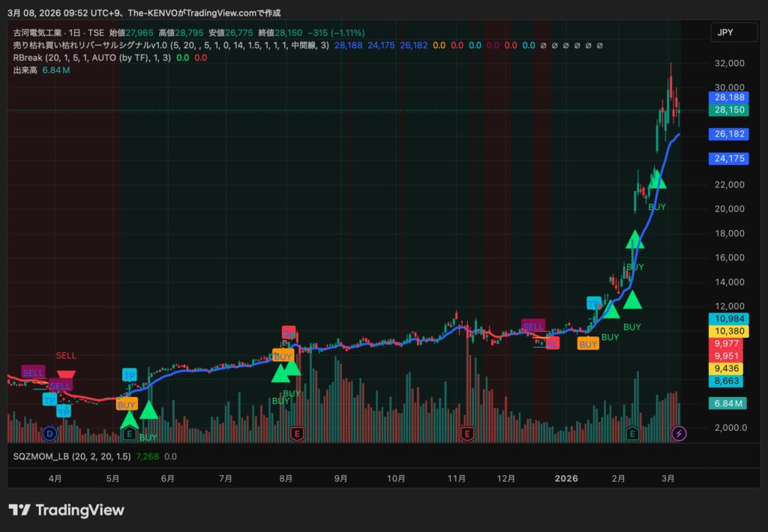Click the green earnings E marker in February
This screenshot has width=768, height=532.
[x=633, y=433]
